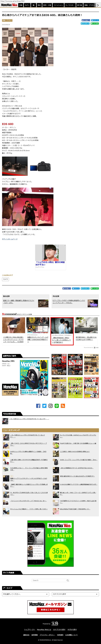
Task: Open the rank 1 news ranking article
Action: 28,436
